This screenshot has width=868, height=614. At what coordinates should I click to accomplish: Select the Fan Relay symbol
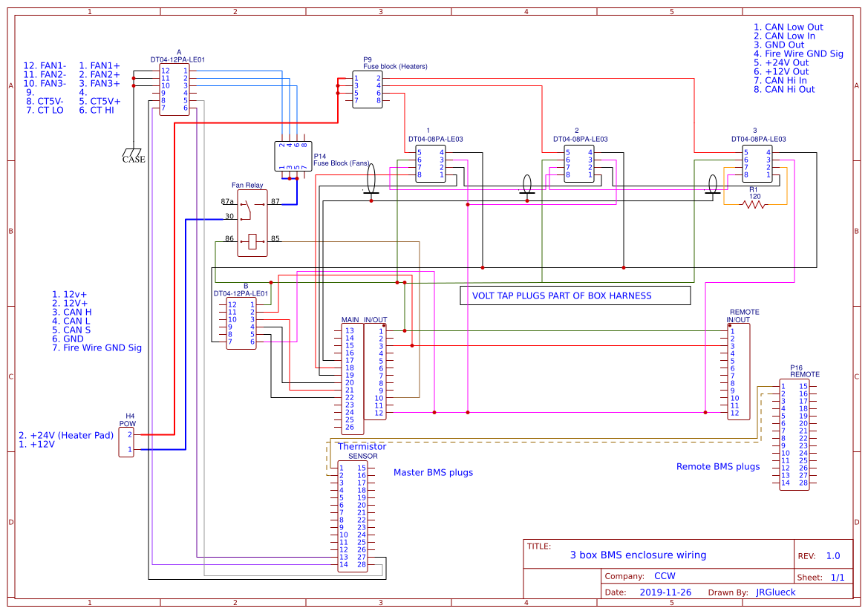coord(252,219)
